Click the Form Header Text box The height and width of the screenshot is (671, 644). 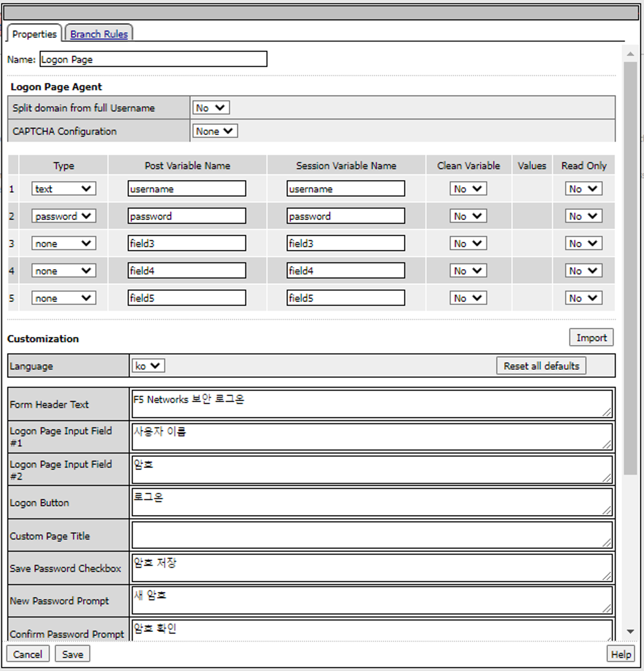point(372,404)
